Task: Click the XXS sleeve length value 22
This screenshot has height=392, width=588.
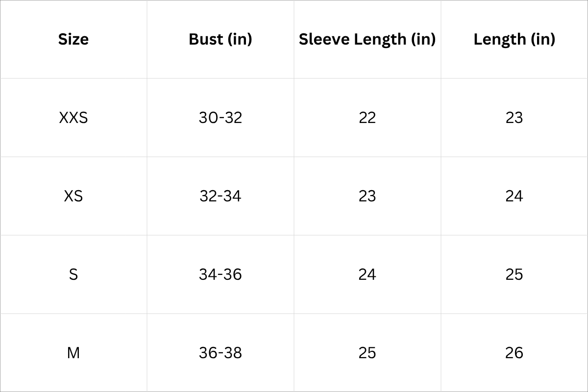Action: point(367,118)
